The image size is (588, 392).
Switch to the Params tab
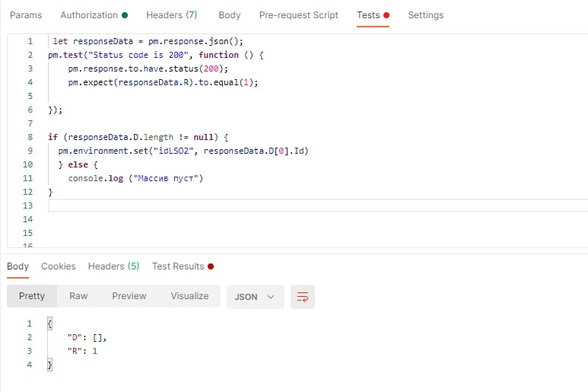[26, 15]
